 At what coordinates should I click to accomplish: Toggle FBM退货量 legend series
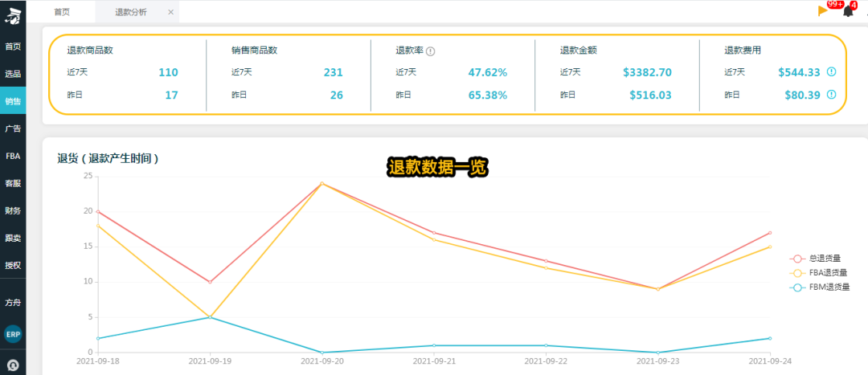tap(819, 287)
